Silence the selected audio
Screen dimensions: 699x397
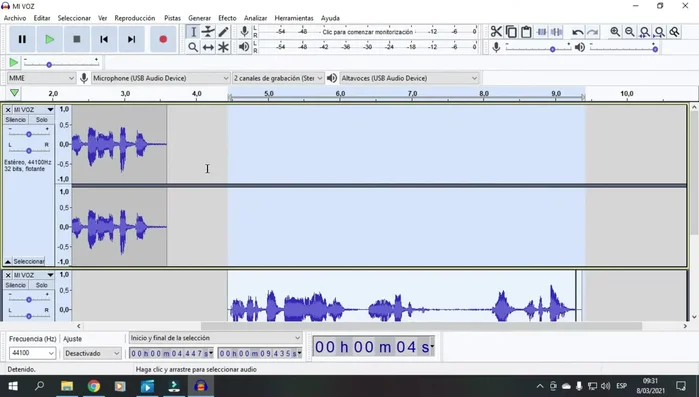pos(556,32)
